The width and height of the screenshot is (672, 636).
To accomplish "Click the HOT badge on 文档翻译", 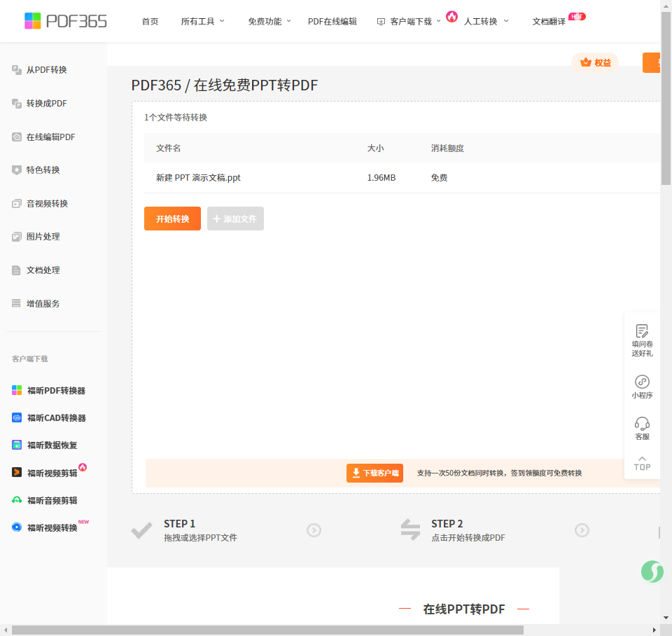I will (577, 16).
